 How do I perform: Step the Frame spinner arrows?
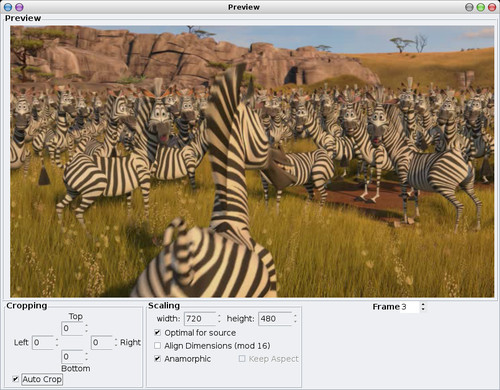tap(423, 307)
